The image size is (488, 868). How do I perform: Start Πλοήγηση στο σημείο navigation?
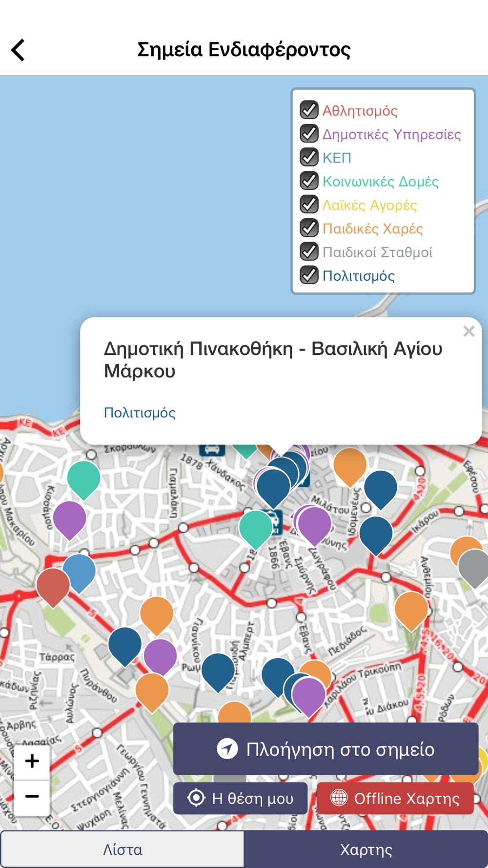pyautogui.click(x=325, y=749)
